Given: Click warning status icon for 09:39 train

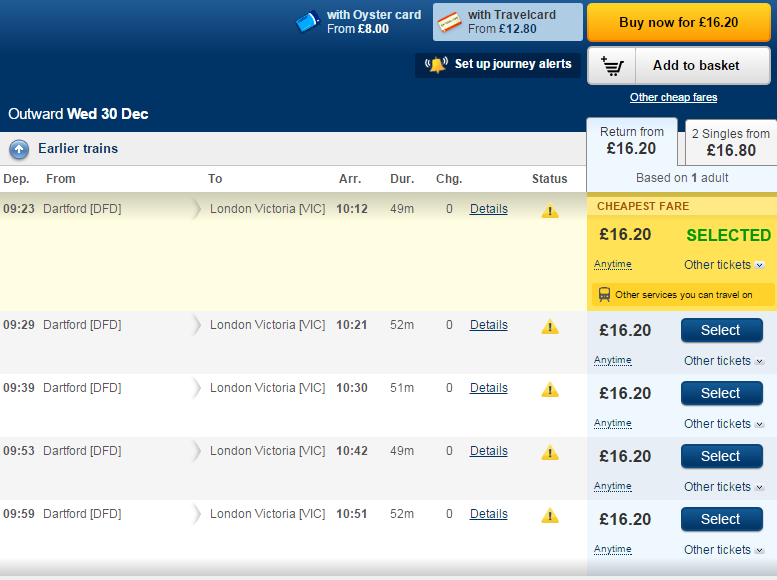Looking at the screenshot, I should point(550,389).
